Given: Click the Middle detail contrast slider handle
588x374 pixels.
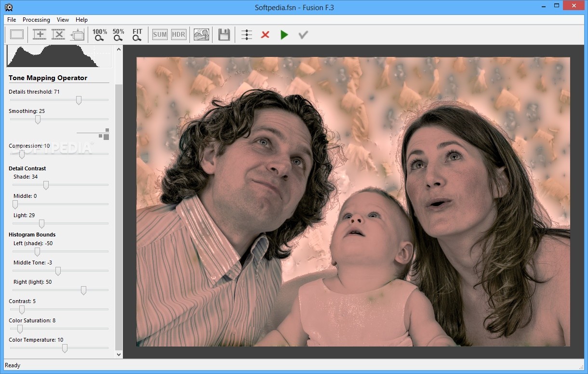Looking at the screenshot, I should (15, 204).
